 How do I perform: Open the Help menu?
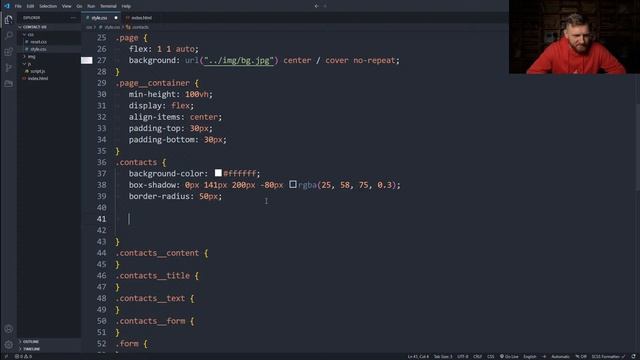126,6
